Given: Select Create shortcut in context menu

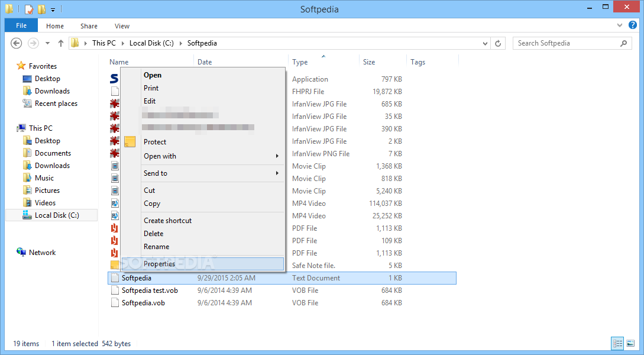Looking at the screenshot, I should click(x=167, y=221).
